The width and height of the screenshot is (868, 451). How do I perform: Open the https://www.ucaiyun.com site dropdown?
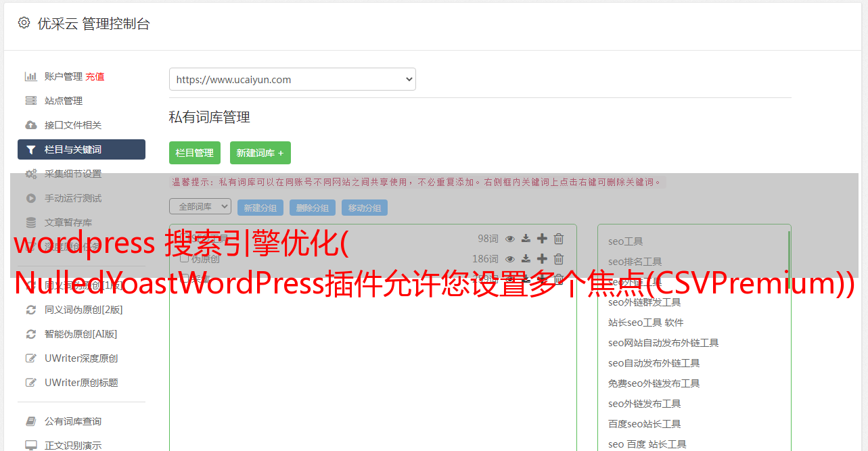click(x=292, y=79)
